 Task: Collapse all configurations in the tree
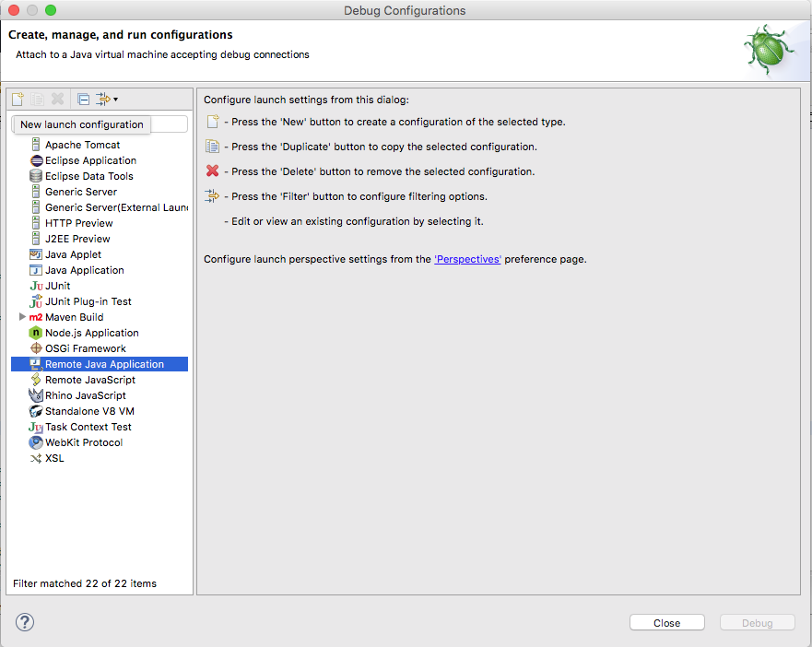[83, 99]
